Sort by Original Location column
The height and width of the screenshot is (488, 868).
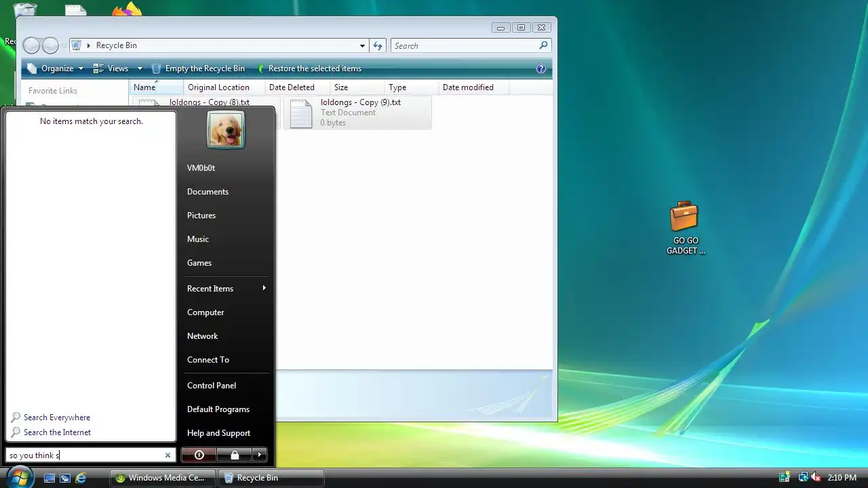(224, 87)
